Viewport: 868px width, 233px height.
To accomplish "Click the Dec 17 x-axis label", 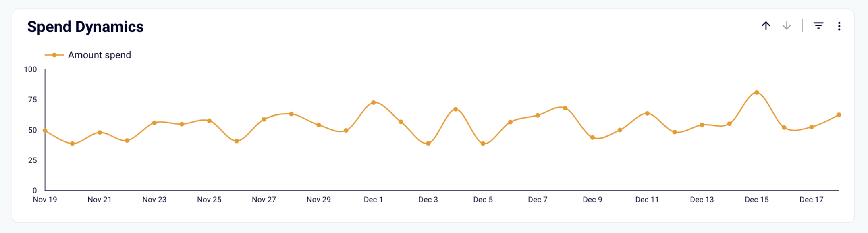I will point(811,200).
